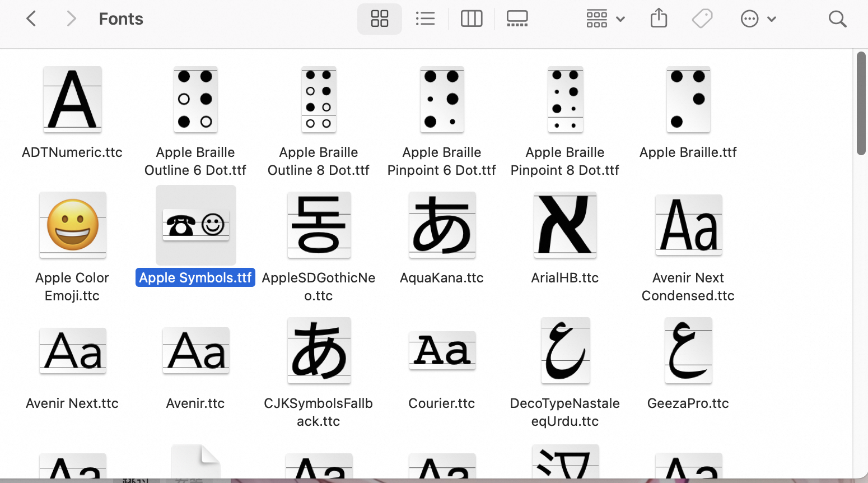Screen dimensions: 868x483
Task: Select Avenir Next Condensed font icon
Action: click(x=689, y=225)
